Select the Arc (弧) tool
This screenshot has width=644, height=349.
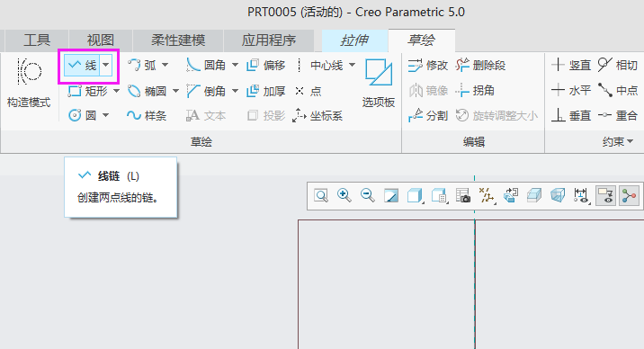point(142,66)
